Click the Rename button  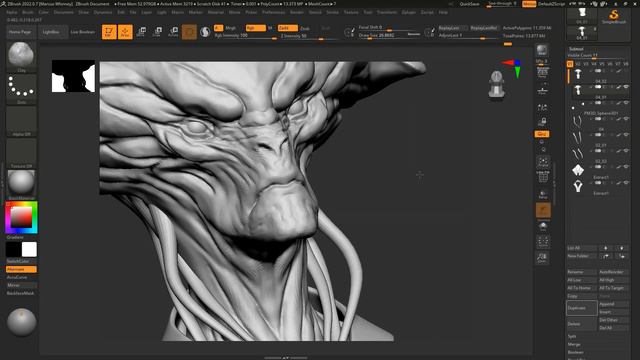[x=582, y=272]
